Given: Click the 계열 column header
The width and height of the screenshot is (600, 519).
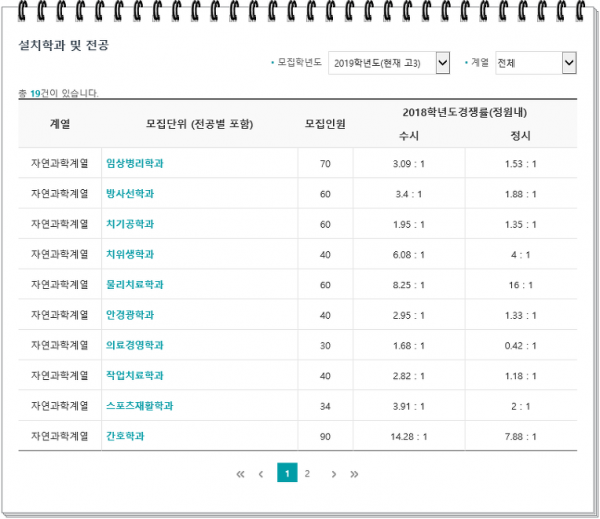Looking at the screenshot, I should pyautogui.click(x=60, y=124).
